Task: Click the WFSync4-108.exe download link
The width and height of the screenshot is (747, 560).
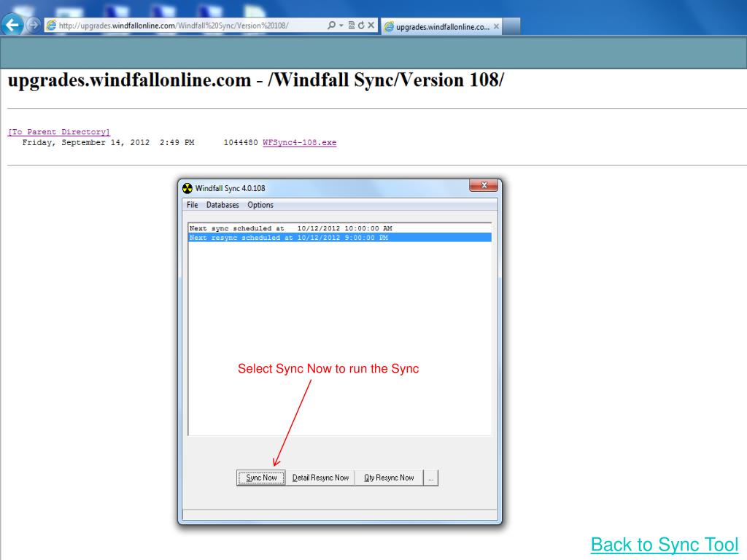Action: coord(300,142)
